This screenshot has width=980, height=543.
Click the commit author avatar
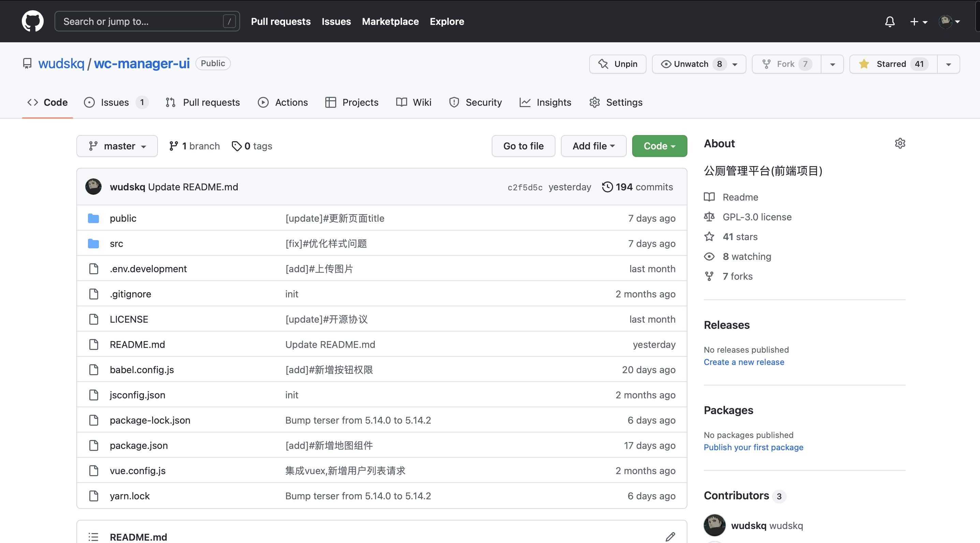[93, 187]
